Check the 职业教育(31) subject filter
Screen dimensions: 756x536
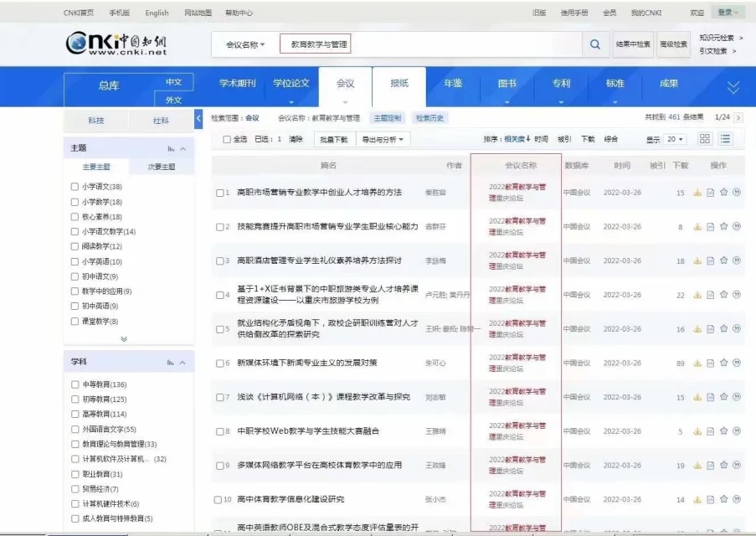75,474
